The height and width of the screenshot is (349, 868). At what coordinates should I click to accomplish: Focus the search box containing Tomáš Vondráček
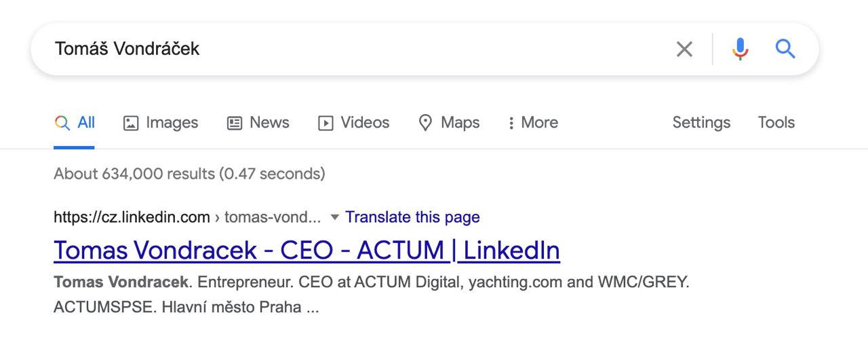tap(353, 49)
